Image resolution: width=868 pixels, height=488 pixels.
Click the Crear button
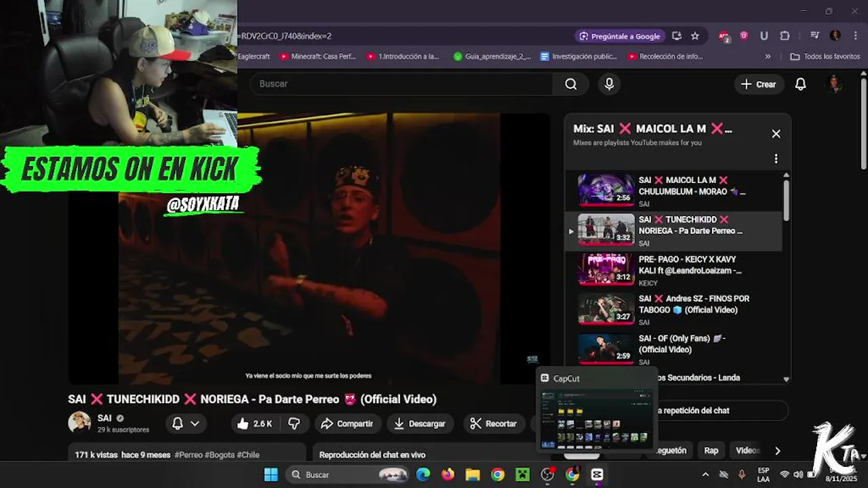(x=759, y=84)
